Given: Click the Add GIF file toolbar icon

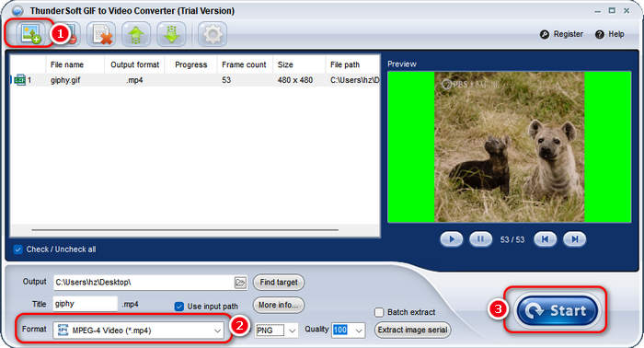Looking at the screenshot, I should 30,34.
